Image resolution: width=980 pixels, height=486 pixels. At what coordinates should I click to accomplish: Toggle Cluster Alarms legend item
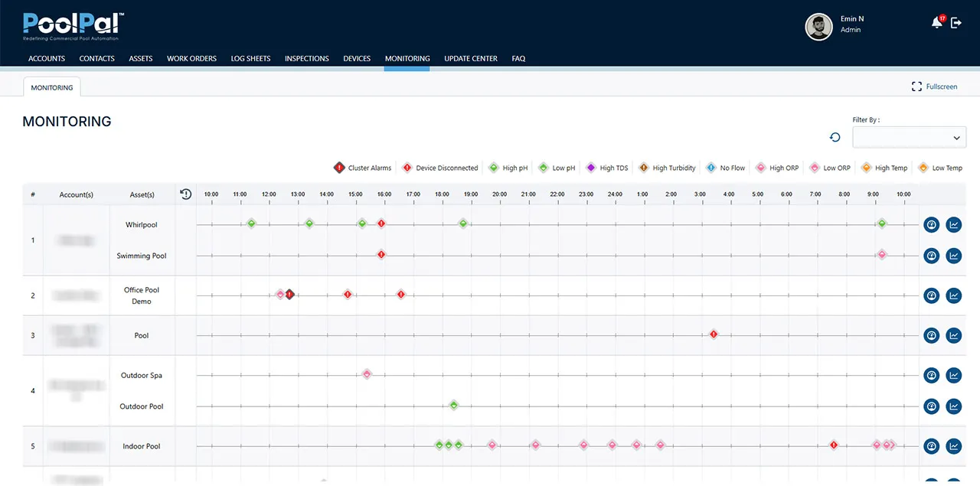coord(363,168)
